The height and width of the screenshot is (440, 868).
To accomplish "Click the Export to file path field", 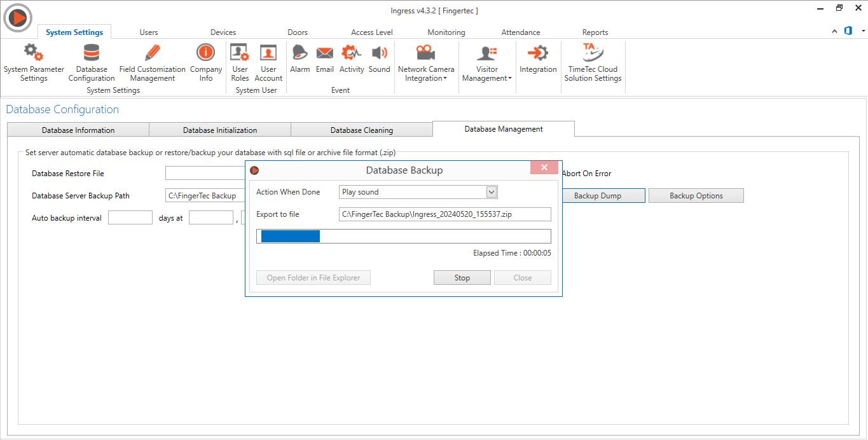I will 445,214.
